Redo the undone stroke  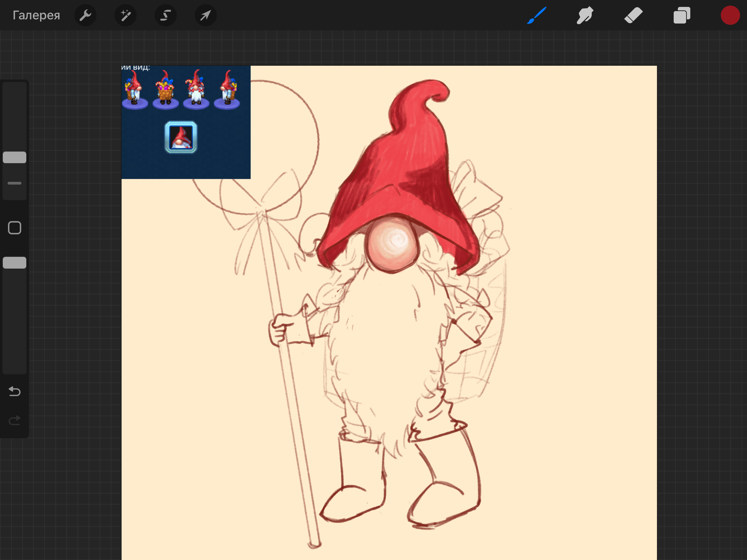pyautogui.click(x=15, y=420)
